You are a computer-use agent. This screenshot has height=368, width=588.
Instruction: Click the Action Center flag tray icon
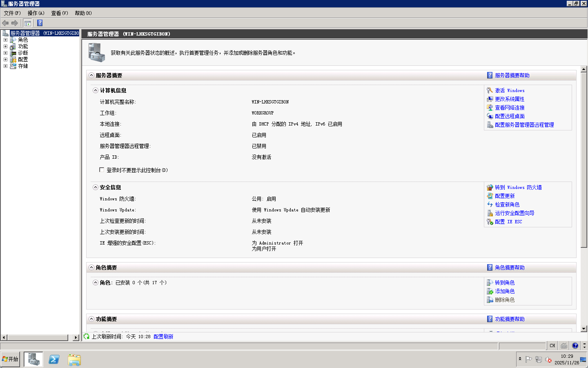529,359
